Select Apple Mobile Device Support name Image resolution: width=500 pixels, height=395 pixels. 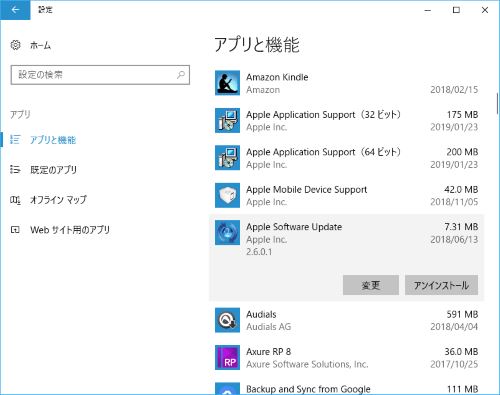307,190
